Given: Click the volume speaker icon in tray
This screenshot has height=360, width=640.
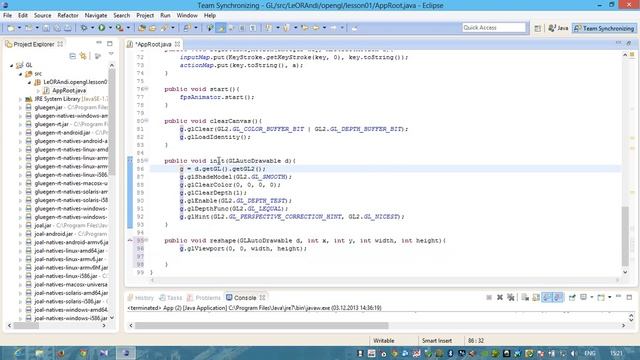Looking at the screenshot, I should click(573, 353).
